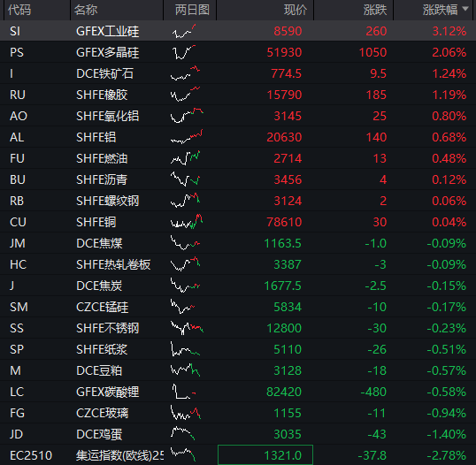476x465 pixels.
Task: Click the 两日图 column header
Action: click(192, 10)
